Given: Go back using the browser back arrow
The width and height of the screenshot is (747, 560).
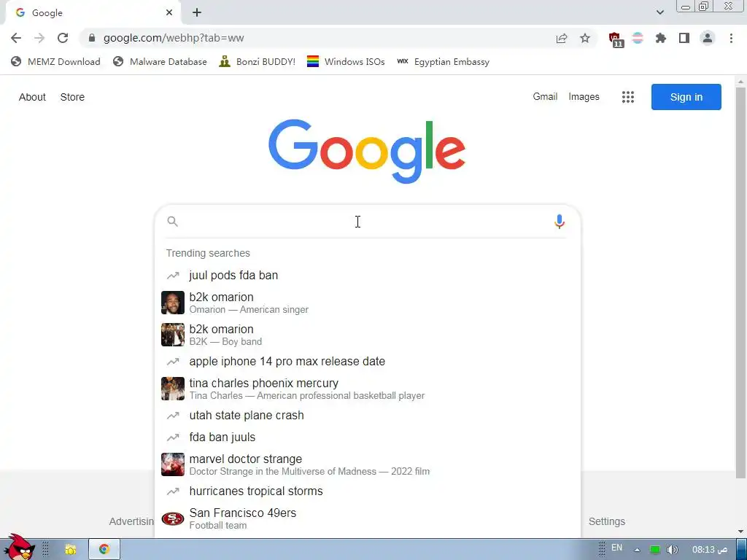Looking at the screenshot, I should [16, 38].
